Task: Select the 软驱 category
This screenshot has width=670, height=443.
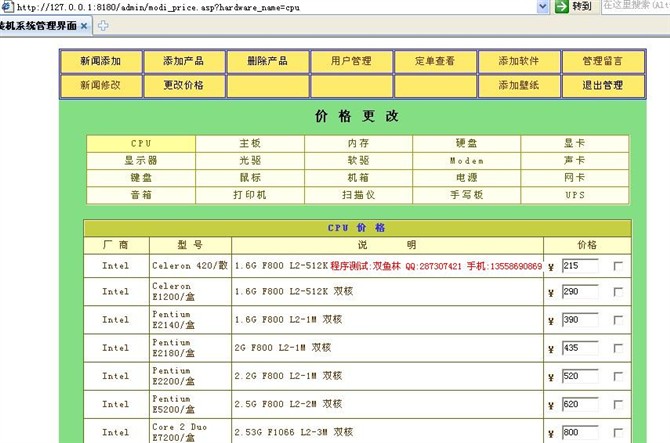Action: tap(359, 161)
